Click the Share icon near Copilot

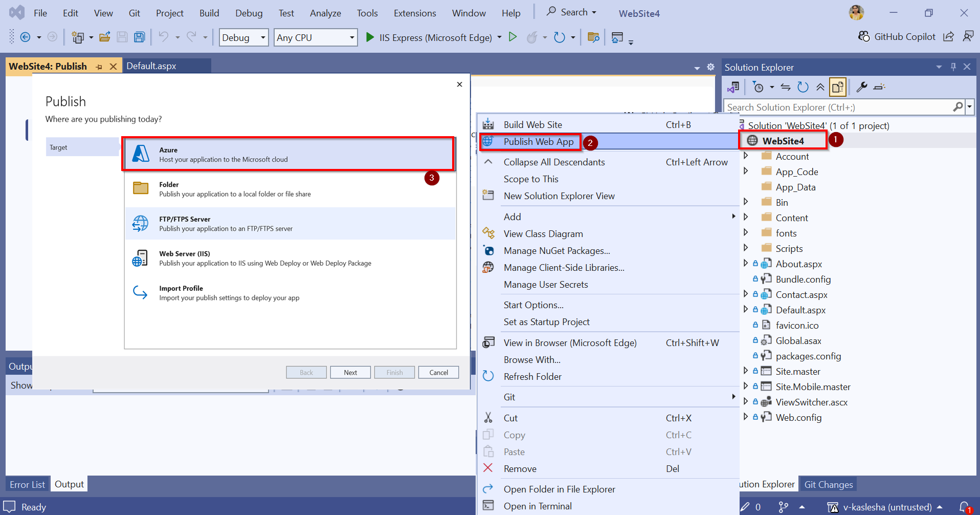click(948, 36)
